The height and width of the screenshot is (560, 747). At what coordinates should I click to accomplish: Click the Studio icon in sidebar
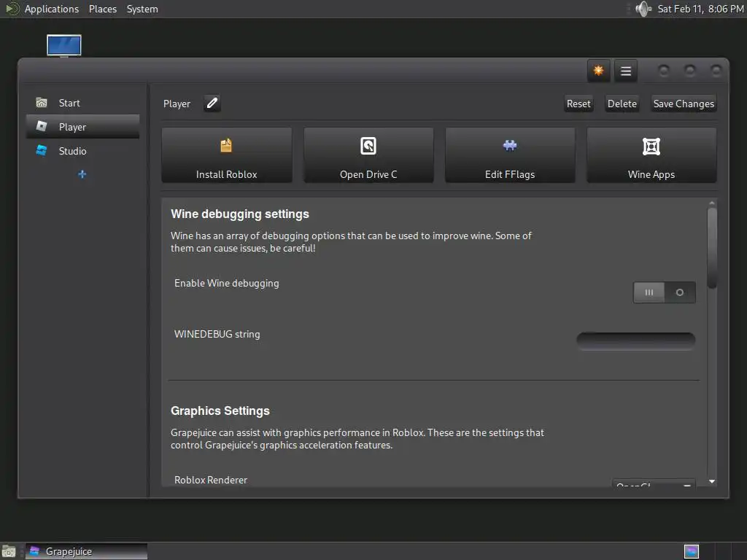[42, 150]
